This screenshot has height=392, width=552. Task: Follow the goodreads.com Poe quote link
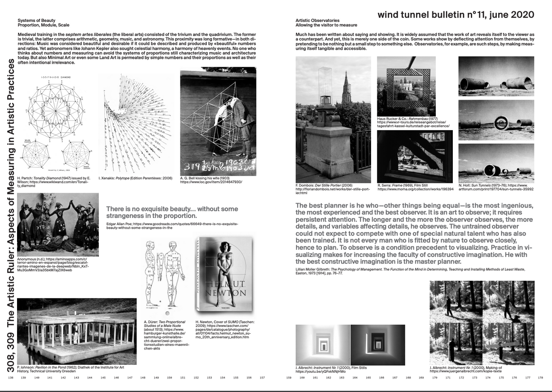click(172, 226)
